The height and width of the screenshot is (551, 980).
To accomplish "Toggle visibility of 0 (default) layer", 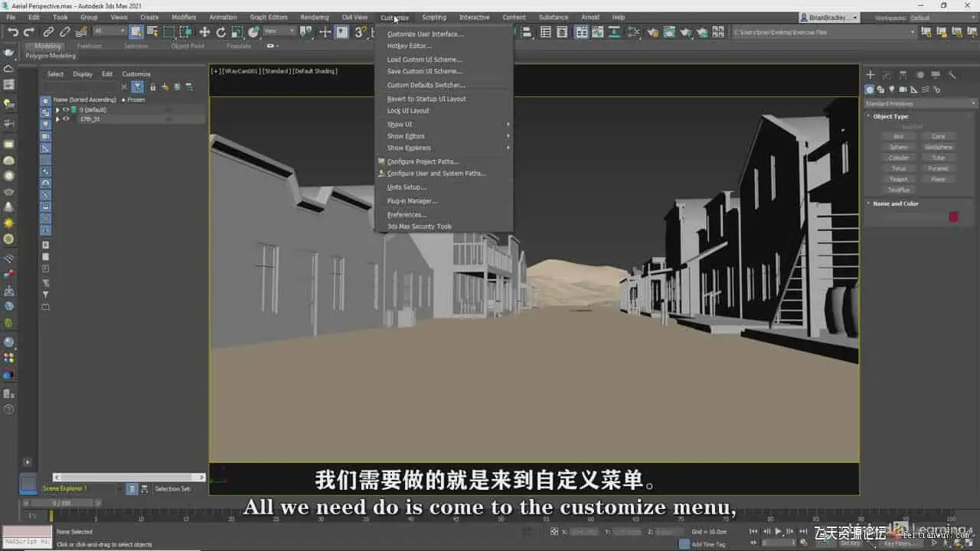I will (66, 109).
